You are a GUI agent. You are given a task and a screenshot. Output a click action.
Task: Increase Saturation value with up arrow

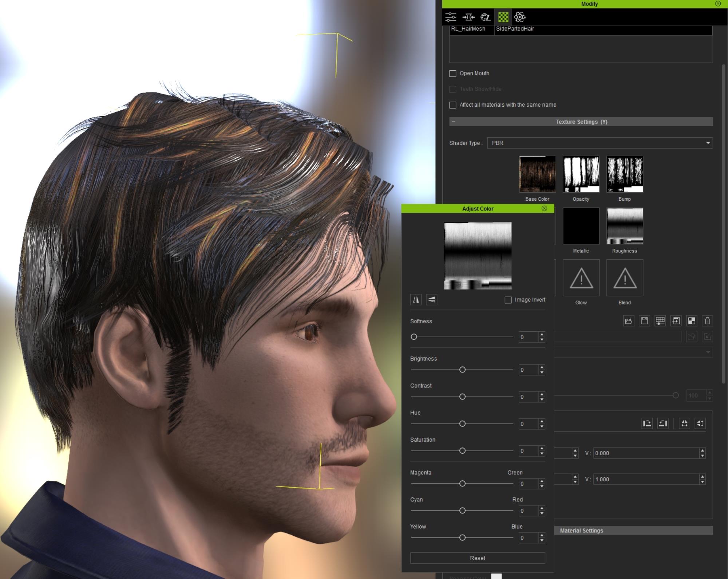tap(542, 448)
